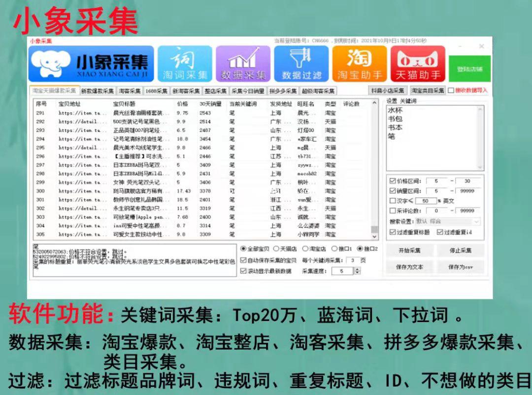
Task: Click the 停止采集 button
Action: pyautogui.click(x=460, y=251)
